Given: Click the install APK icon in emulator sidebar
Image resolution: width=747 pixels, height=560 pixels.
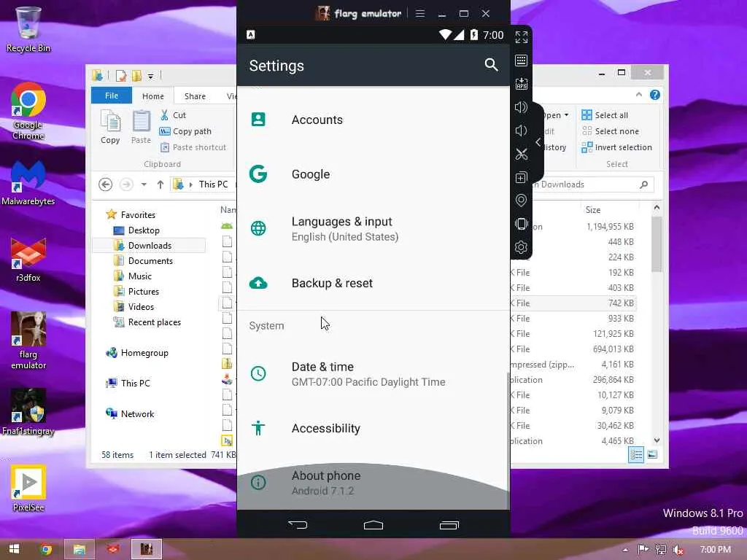Looking at the screenshot, I should pyautogui.click(x=521, y=84).
